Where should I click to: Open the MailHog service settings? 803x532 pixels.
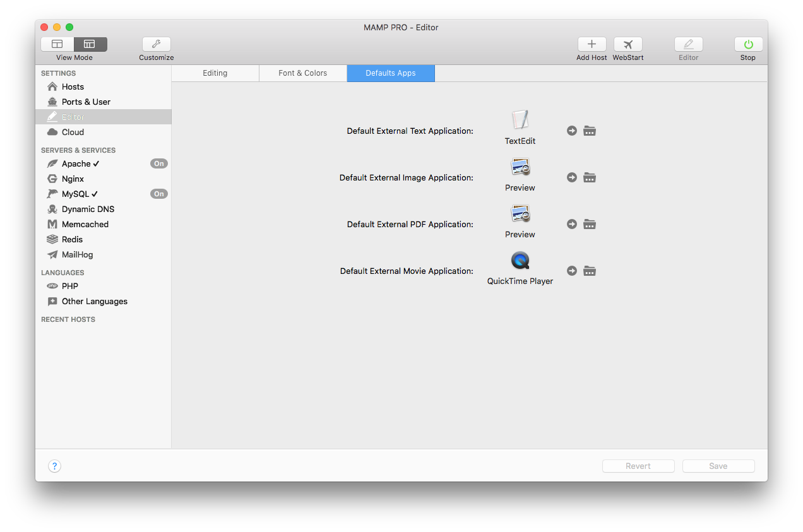(x=76, y=254)
